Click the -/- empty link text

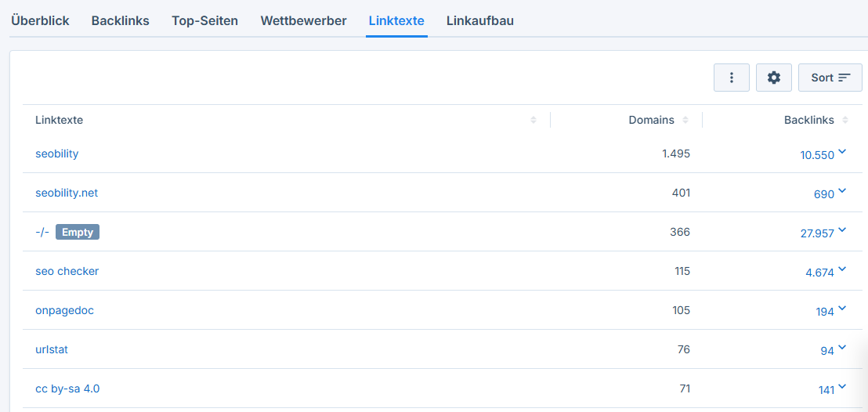pyautogui.click(x=42, y=232)
